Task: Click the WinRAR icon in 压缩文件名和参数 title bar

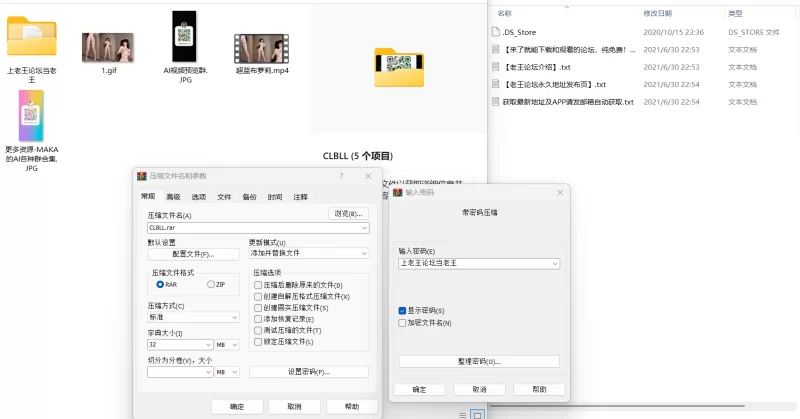Action: coord(142,176)
